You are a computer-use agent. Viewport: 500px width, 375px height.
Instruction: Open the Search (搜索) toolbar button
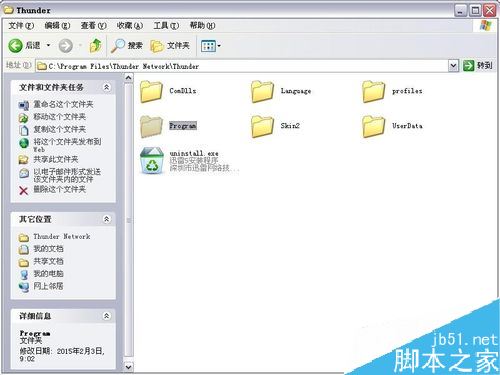[x=127, y=46]
